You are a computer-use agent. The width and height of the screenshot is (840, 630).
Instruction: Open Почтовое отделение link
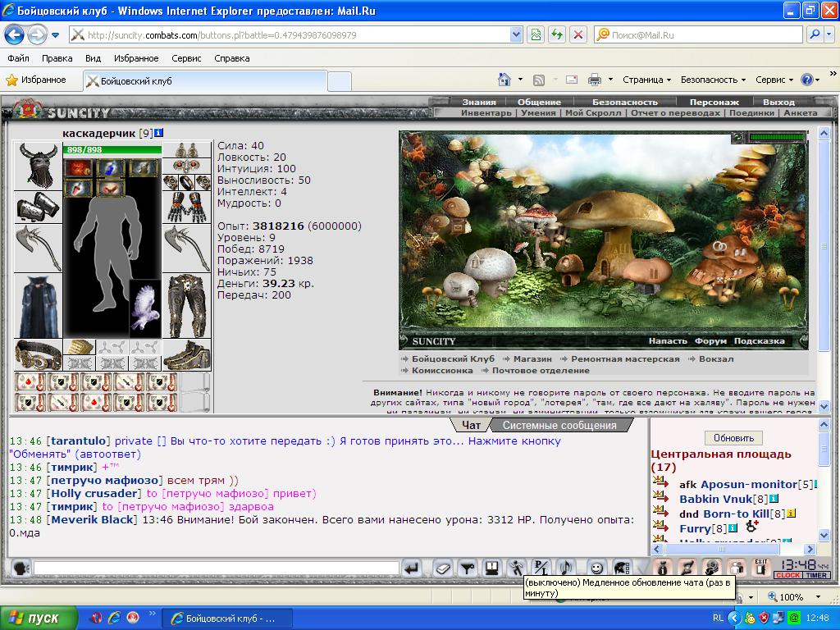click(x=541, y=370)
